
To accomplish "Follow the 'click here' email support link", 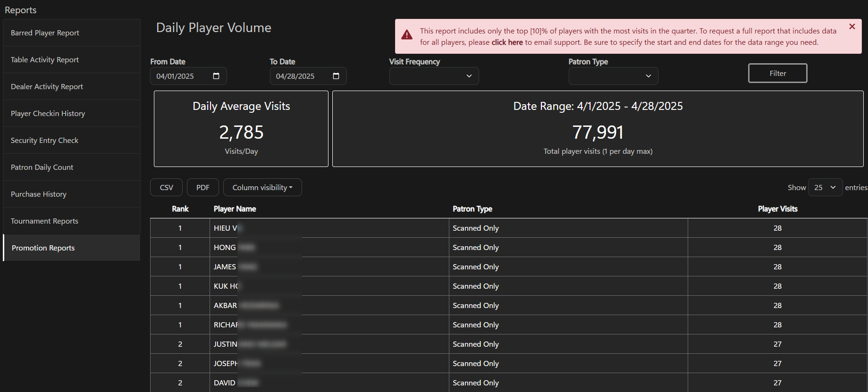I will 507,42.
